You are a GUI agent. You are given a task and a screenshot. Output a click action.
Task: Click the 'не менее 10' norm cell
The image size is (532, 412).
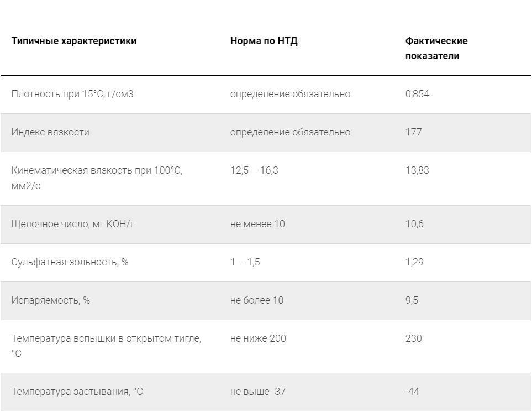(x=257, y=224)
